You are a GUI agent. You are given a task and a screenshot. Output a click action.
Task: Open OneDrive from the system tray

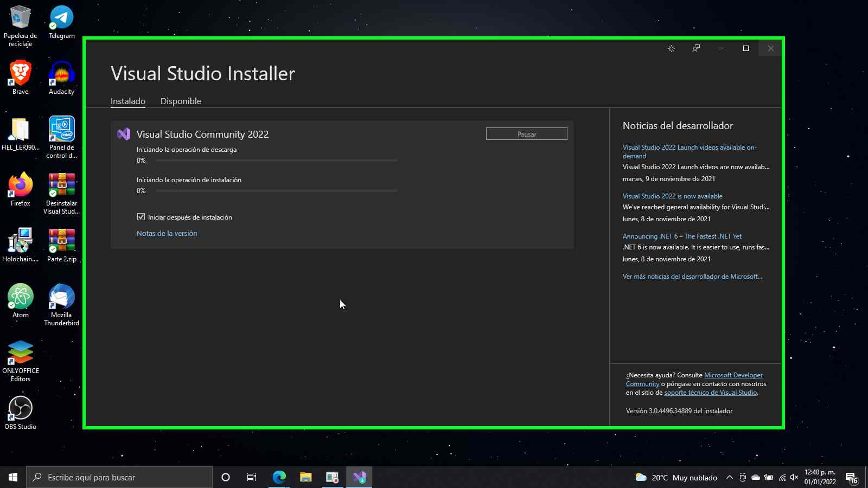pyautogui.click(x=755, y=478)
